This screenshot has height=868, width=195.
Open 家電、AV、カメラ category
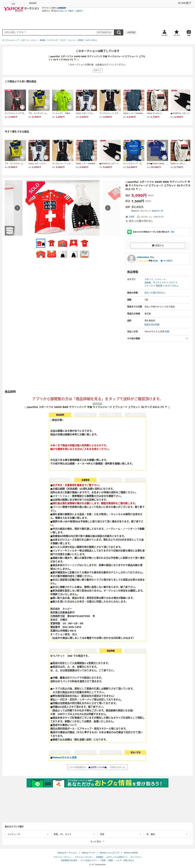click(x=74, y=834)
